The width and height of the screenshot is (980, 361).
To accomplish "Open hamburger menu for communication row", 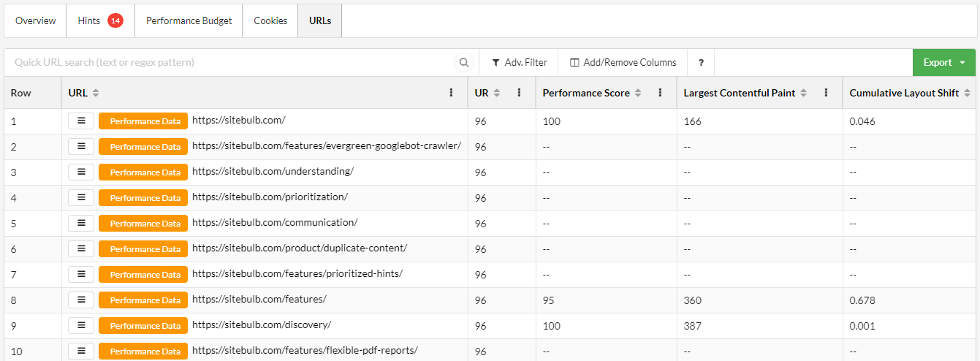I will (81, 224).
